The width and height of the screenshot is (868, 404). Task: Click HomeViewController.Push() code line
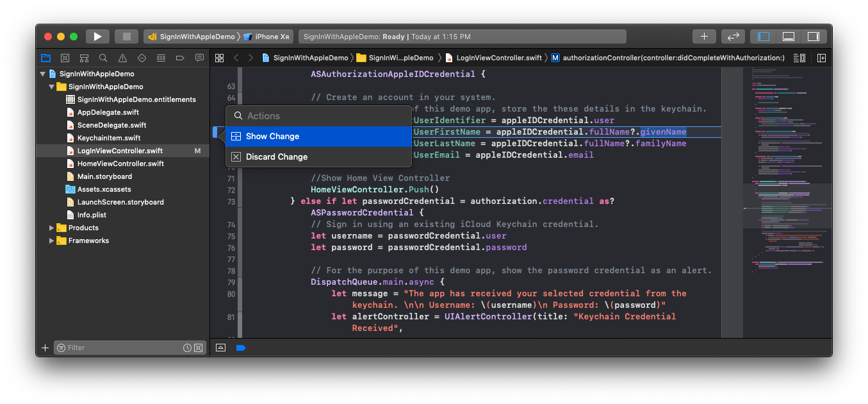[x=375, y=189]
